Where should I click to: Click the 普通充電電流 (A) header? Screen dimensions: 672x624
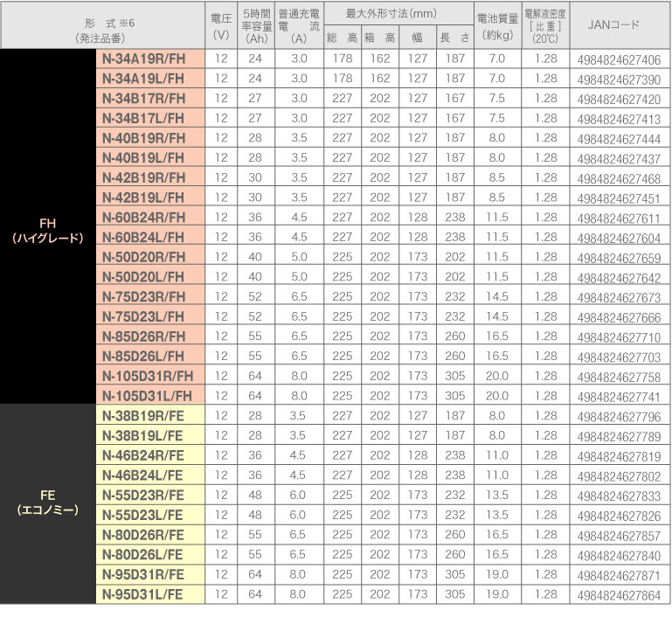[x=299, y=25]
